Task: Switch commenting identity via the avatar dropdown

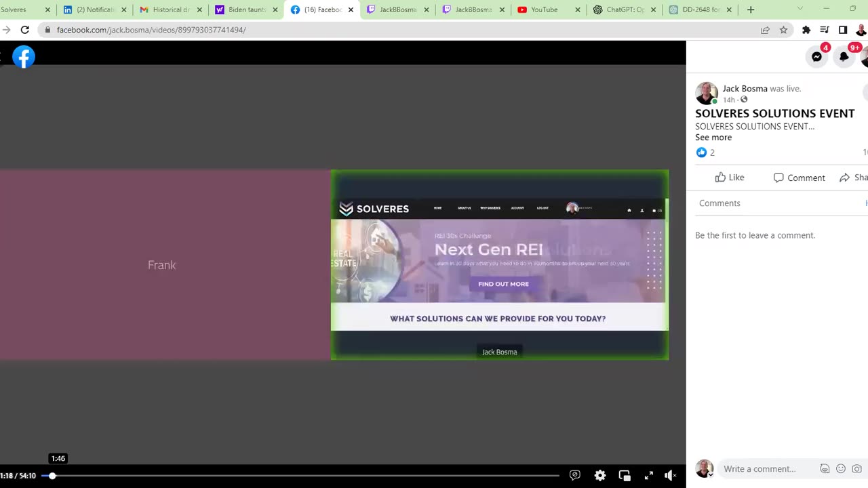Action: tap(705, 468)
